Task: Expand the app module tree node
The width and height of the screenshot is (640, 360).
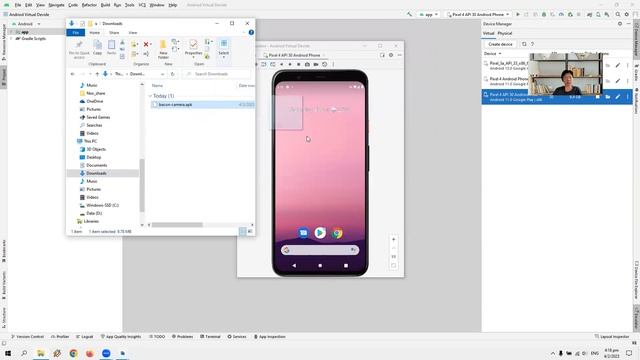Action: point(12,32)
